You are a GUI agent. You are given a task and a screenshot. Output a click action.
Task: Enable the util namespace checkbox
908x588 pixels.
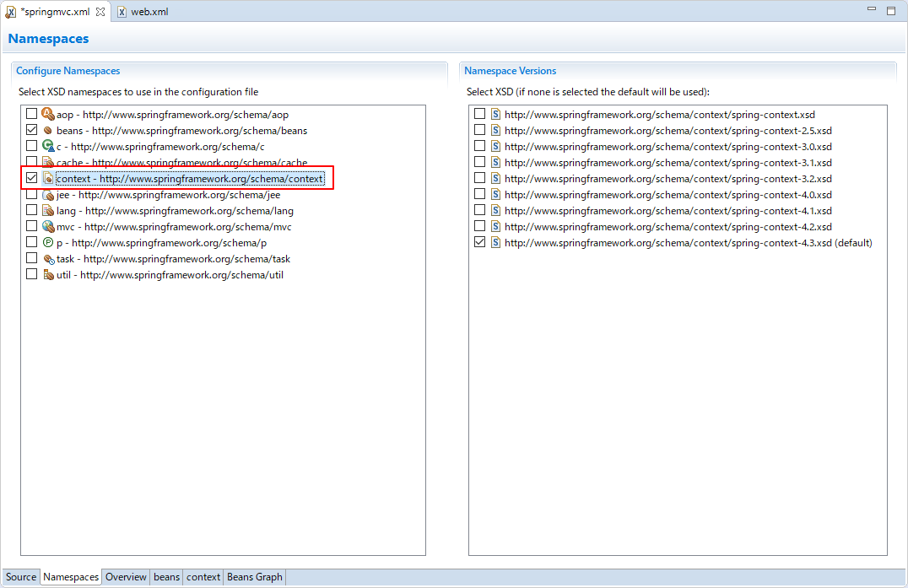coord(32,274)
